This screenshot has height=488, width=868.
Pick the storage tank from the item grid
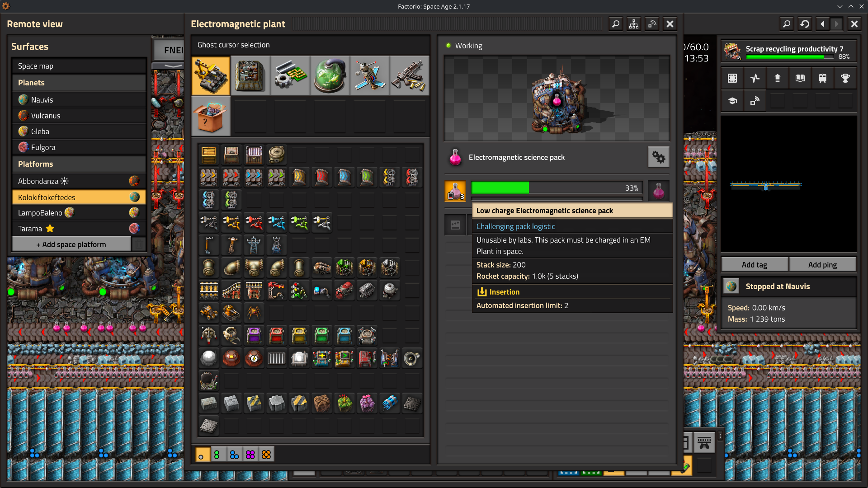coord(276,155)
